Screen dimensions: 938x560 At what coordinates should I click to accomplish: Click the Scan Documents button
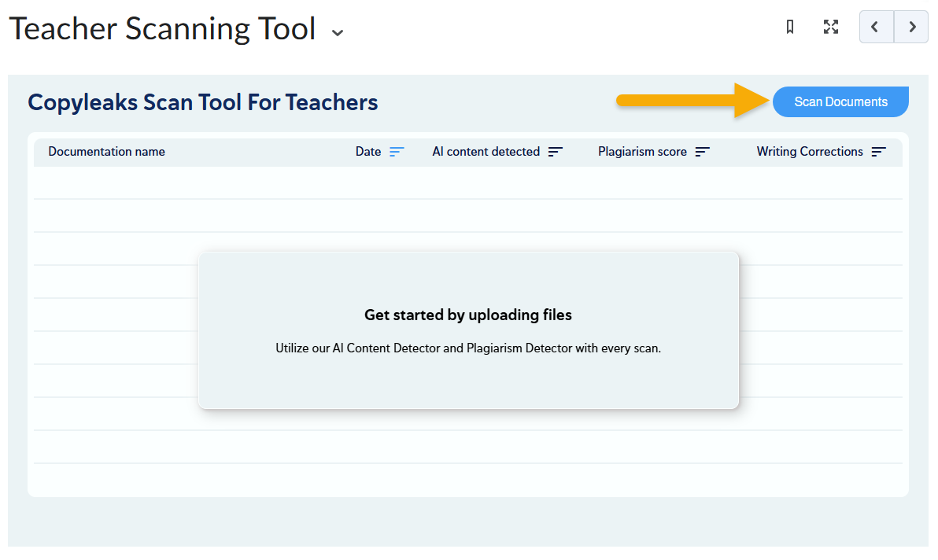[840, 101]
